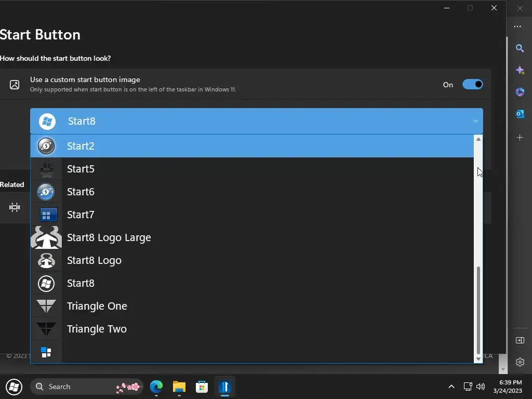The image size is (532, 399).
Task: Pick the Start6 start button image
Action: [252, 192]
